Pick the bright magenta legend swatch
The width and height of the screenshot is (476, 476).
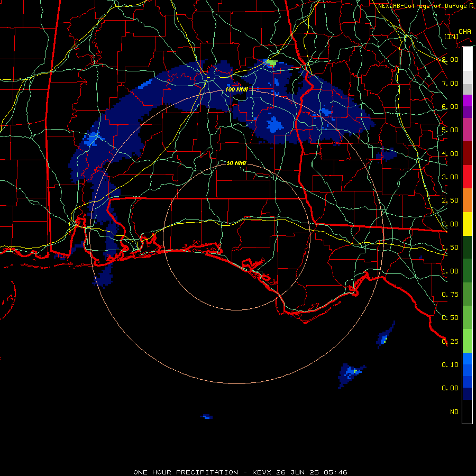(x=467, y=100)
